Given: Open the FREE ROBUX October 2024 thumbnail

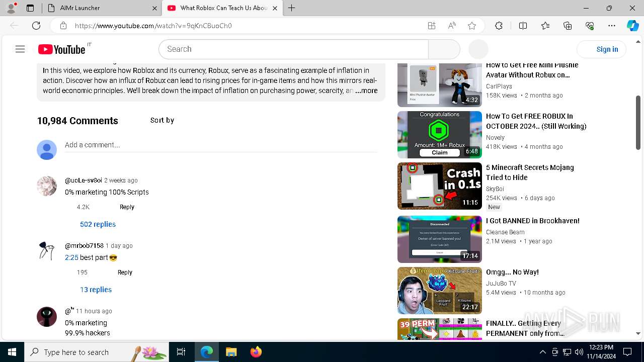Looking at the screenshot, I should (440, 135).
